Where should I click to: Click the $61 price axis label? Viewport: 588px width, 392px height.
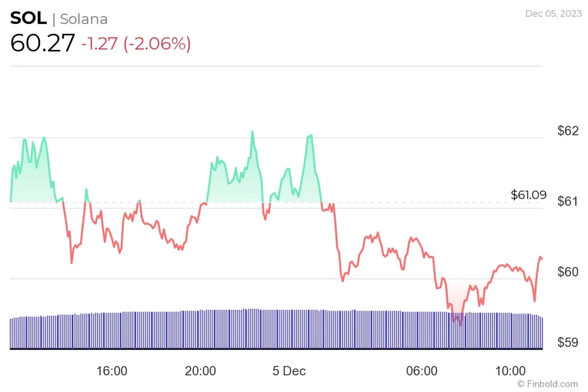(x=568, y=201)
